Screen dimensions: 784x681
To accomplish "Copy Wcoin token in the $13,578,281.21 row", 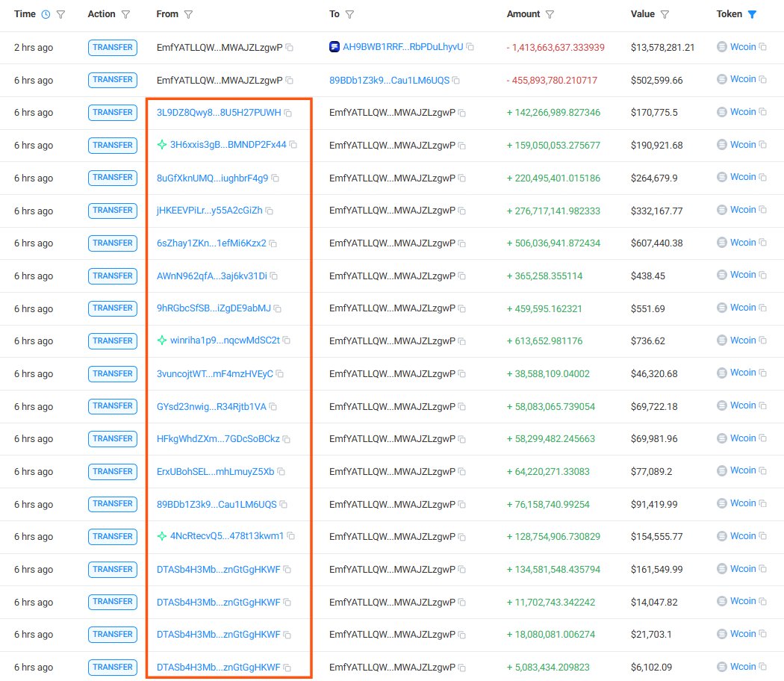I will (x=762, y=46).
